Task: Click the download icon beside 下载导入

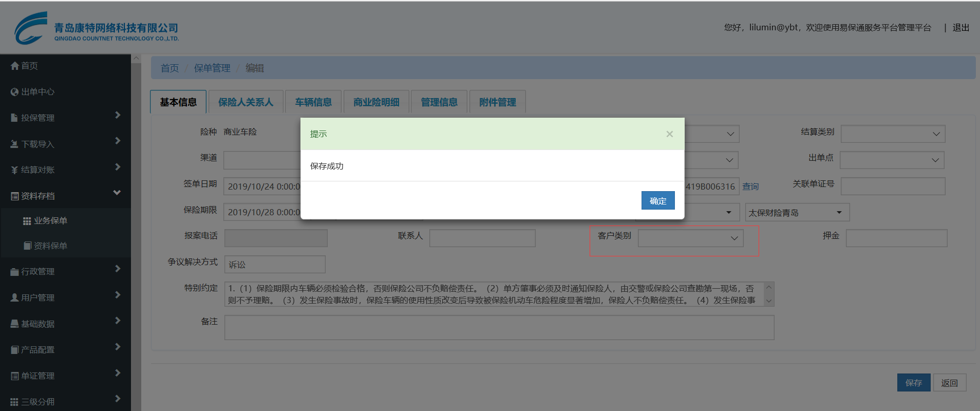Action: point(15,144)
